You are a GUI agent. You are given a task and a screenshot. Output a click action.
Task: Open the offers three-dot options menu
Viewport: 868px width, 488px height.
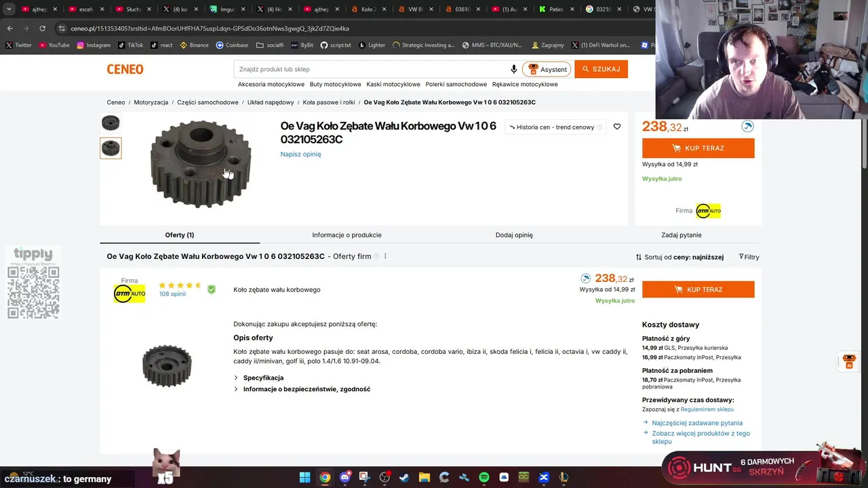pyautogui.click(x=385, y=256)
